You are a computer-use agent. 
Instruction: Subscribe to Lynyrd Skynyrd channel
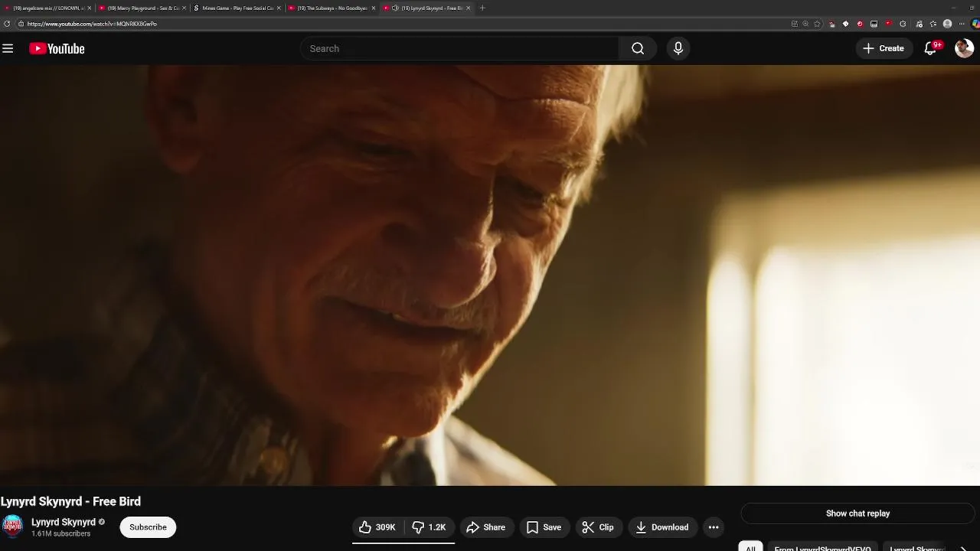148,527
